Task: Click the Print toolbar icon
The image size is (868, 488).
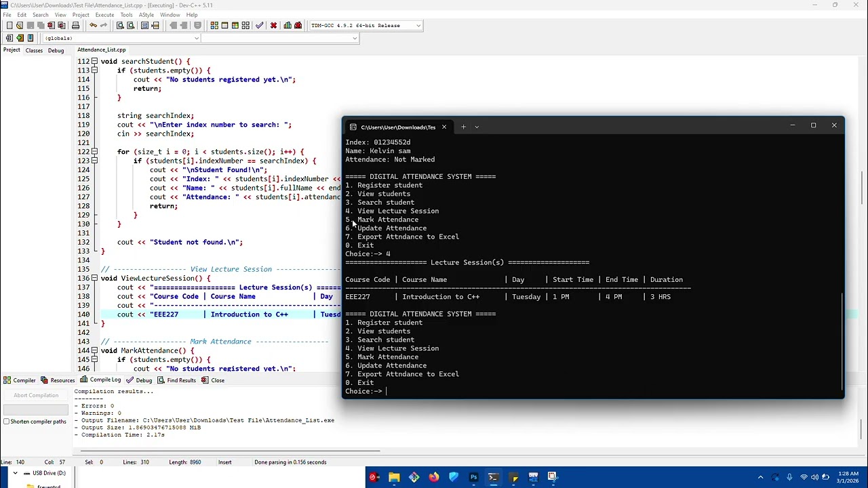Action: 75,26
